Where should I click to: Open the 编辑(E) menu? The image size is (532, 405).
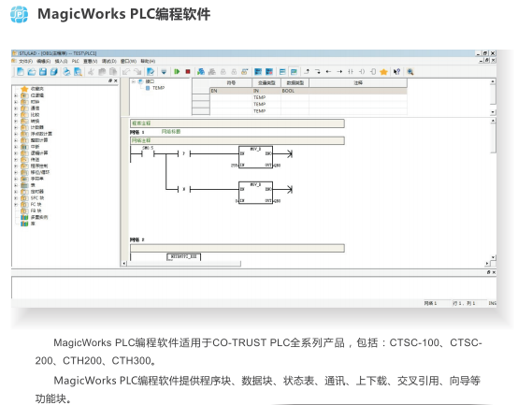[x=44, y=61]
